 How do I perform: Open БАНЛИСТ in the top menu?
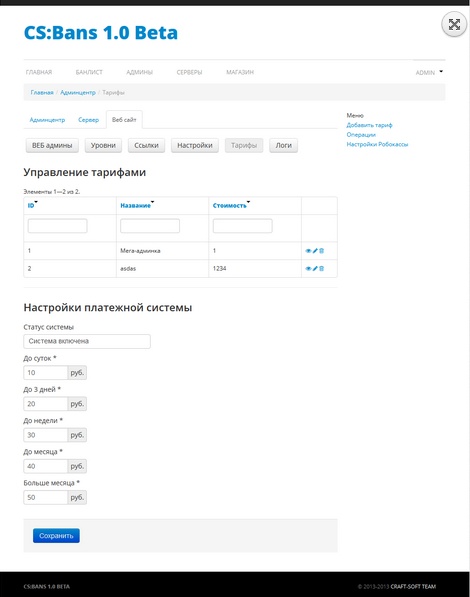point(89,72)
